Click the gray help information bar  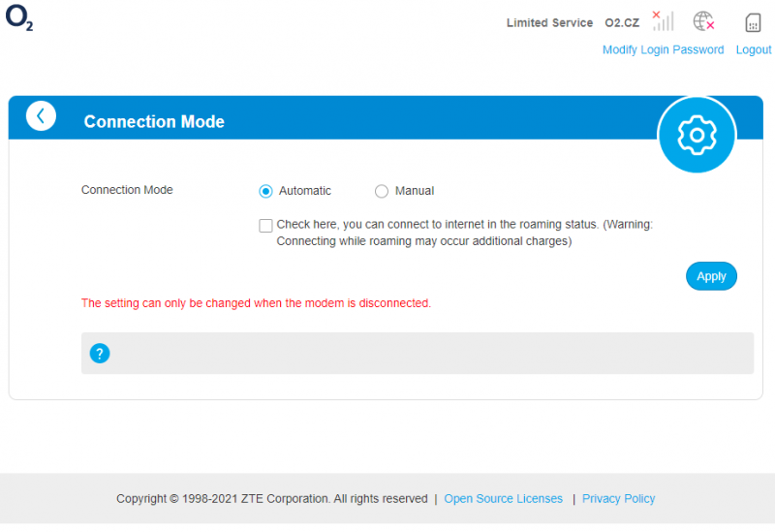click(418, 353)
